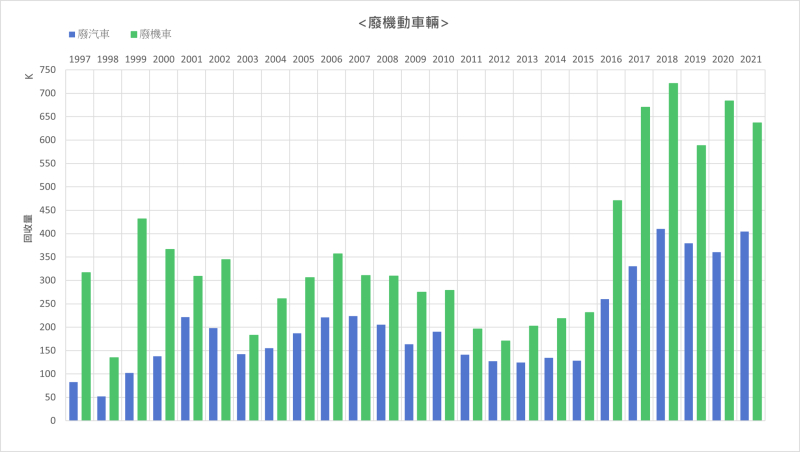Select the 廢汽車 legend entry
This screenshot has width=800, height=452.
(x=89, y=34)
